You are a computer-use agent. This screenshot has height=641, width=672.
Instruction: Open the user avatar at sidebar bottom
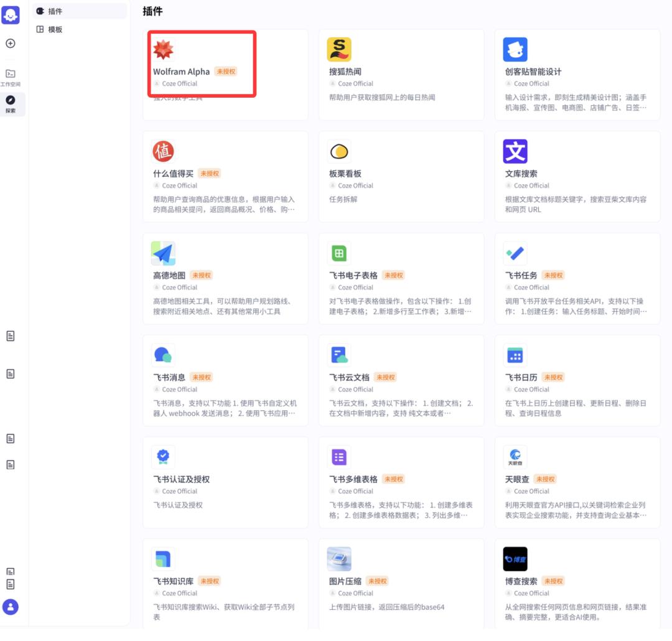click(x=11, y=607)
